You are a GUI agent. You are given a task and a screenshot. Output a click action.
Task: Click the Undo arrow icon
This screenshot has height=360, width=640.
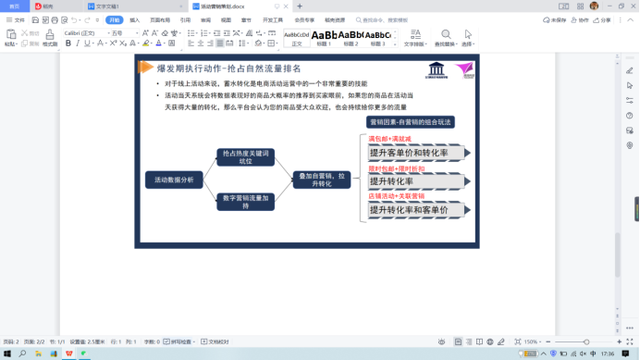74,20
